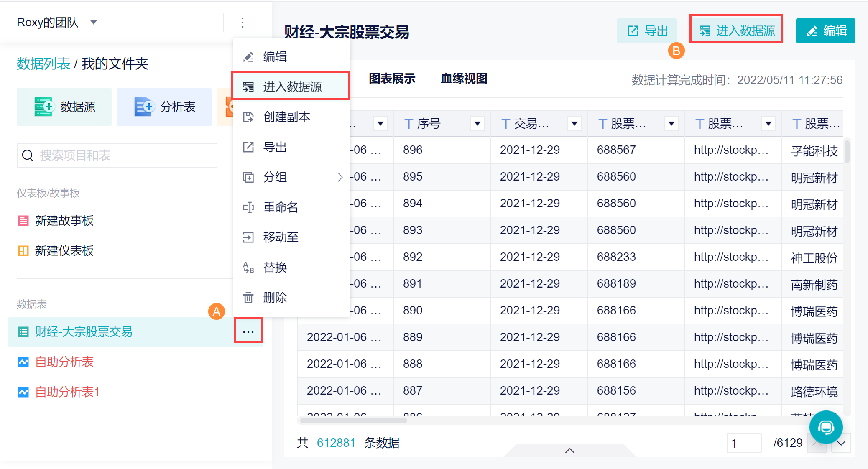Open the online chat support bubble
Screen dimensions: 868x469
click(x=826, y=427)
